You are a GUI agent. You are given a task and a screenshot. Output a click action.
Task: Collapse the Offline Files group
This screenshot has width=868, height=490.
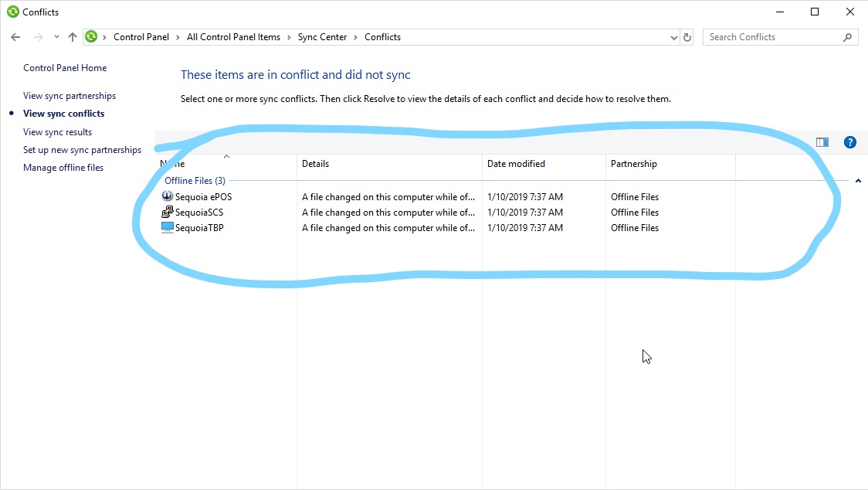click(x=858, y=181)
